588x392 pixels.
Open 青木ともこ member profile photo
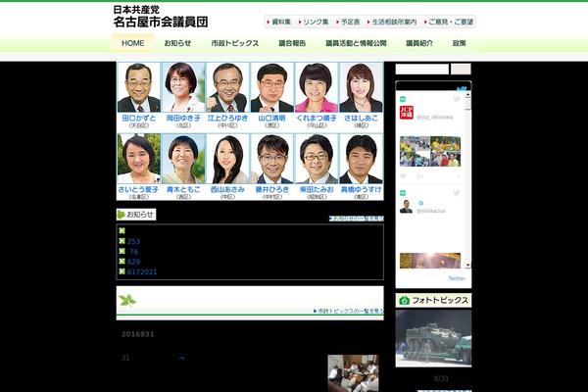(x=183, y=159)
